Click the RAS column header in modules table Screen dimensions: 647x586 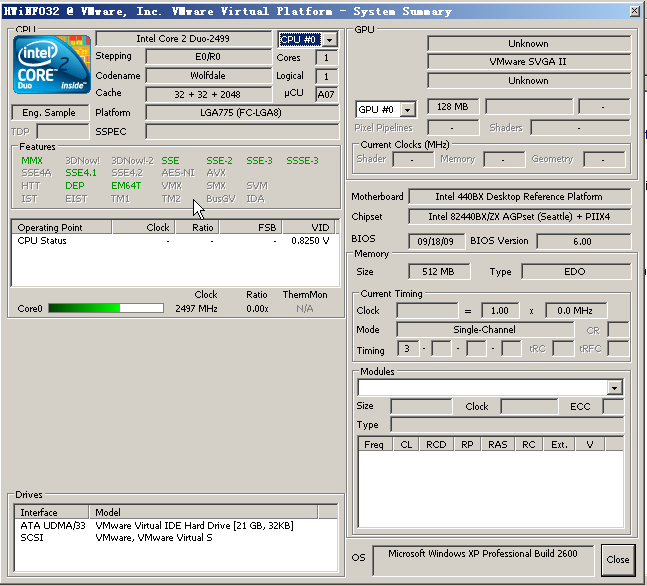point(497,444)
